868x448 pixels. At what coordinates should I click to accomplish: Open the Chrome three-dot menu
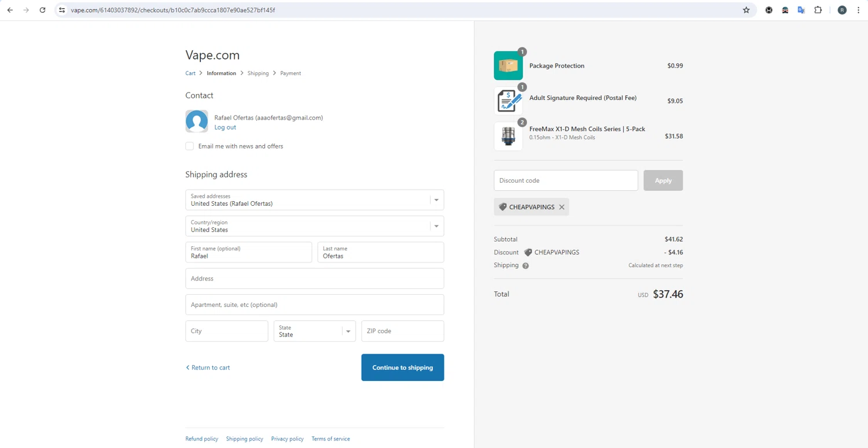pos(858,10)
